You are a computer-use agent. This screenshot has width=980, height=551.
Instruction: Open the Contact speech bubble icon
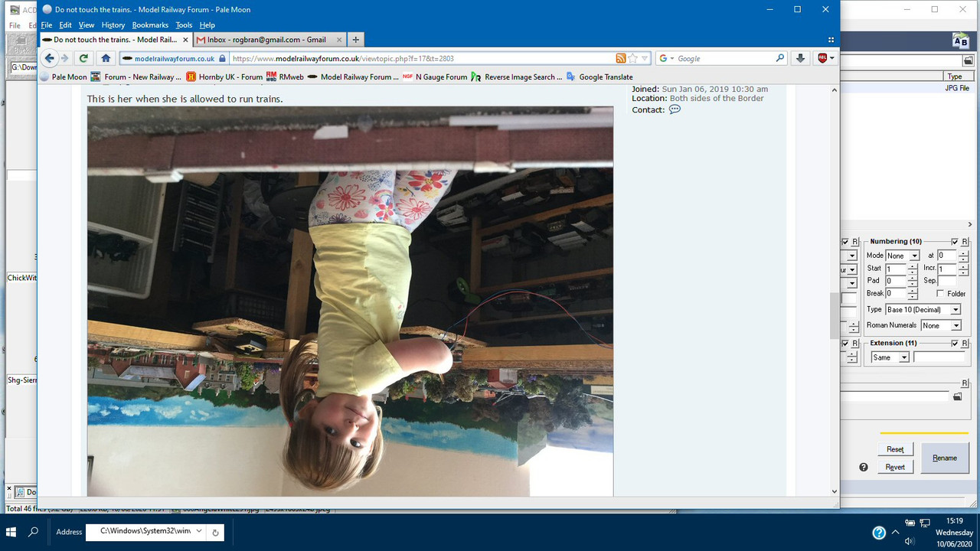pyautogui.click(x=675, y=109)
